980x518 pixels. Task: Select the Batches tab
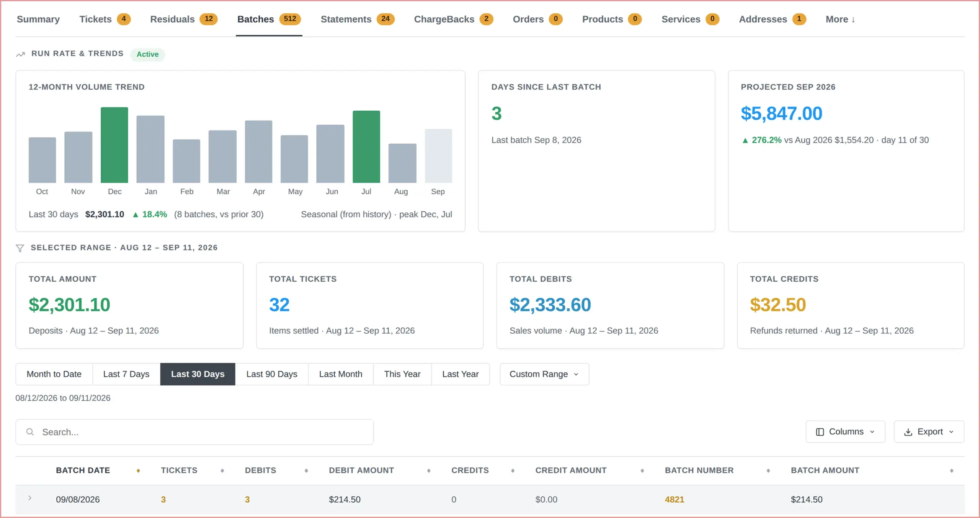269,19
